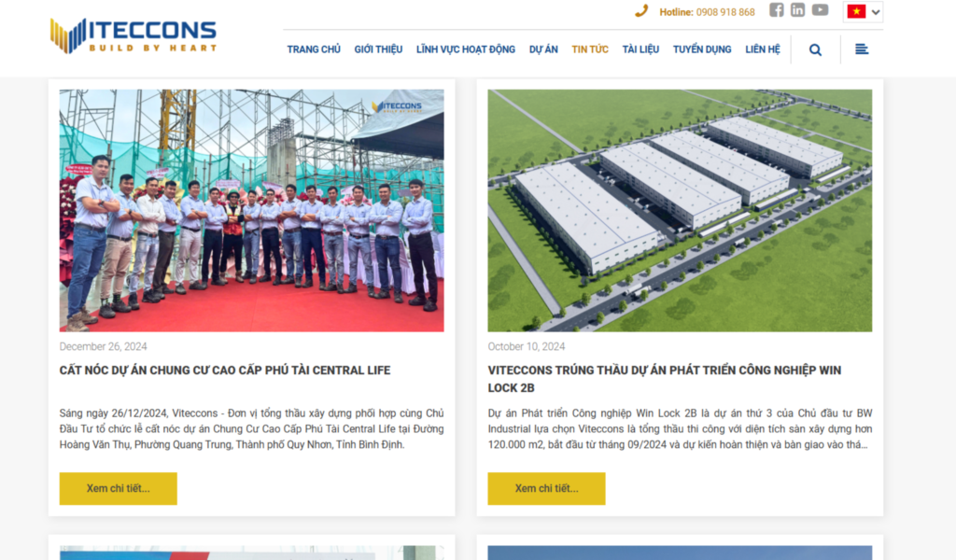Expand the language dropdown arrow
The image size is (956, 560).
tap(876, 12)
